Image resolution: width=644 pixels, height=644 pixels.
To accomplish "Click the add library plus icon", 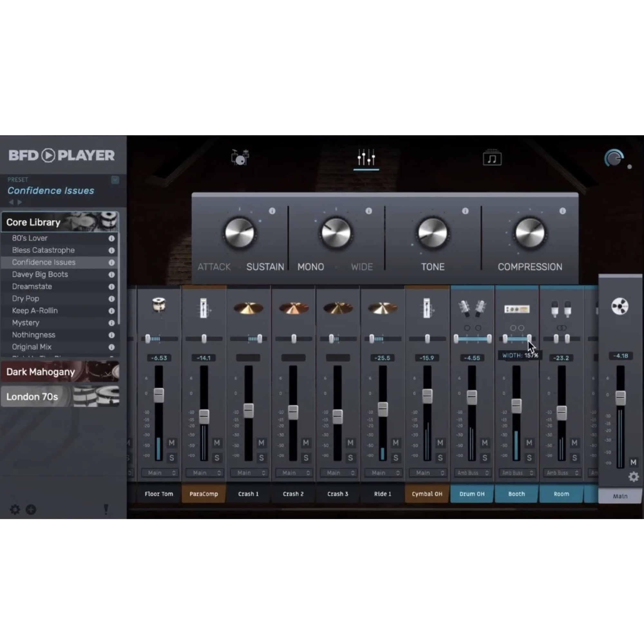I will tap(31, 510).
